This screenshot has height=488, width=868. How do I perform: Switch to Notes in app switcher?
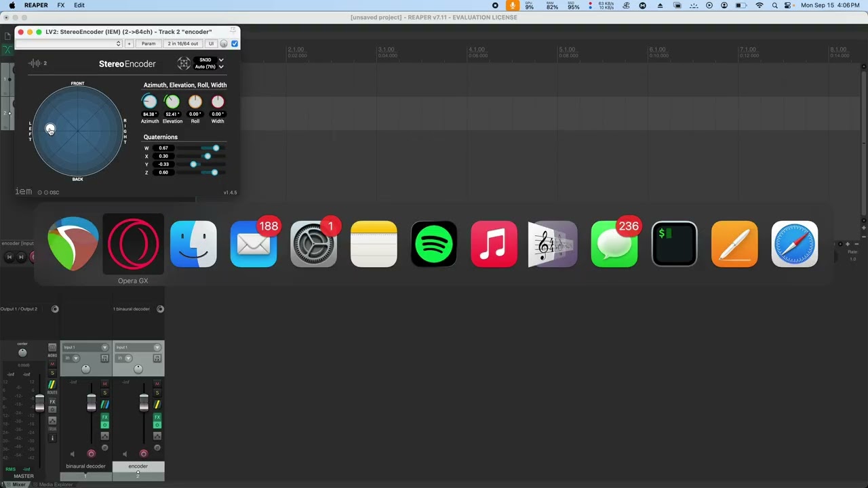(374, 244)
